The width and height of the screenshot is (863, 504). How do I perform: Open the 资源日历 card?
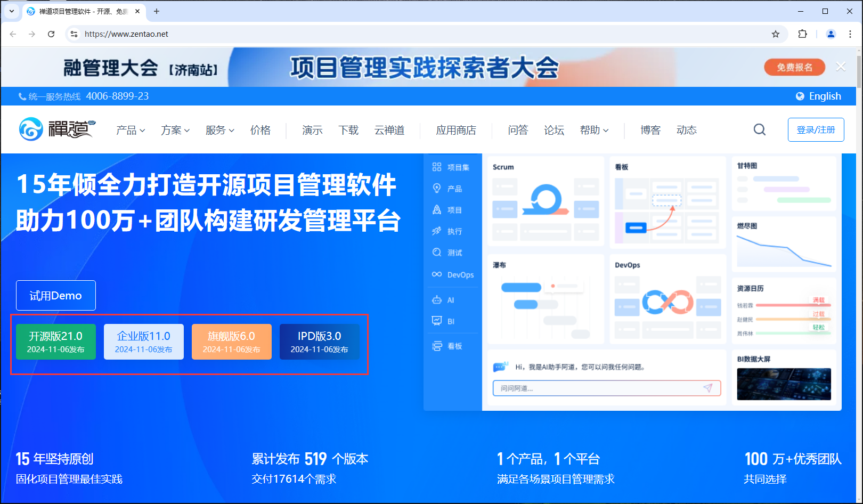click(x=784, y=311)
